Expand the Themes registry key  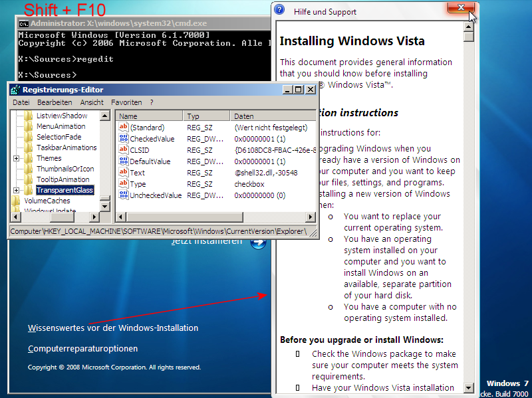tap(16, 158)
